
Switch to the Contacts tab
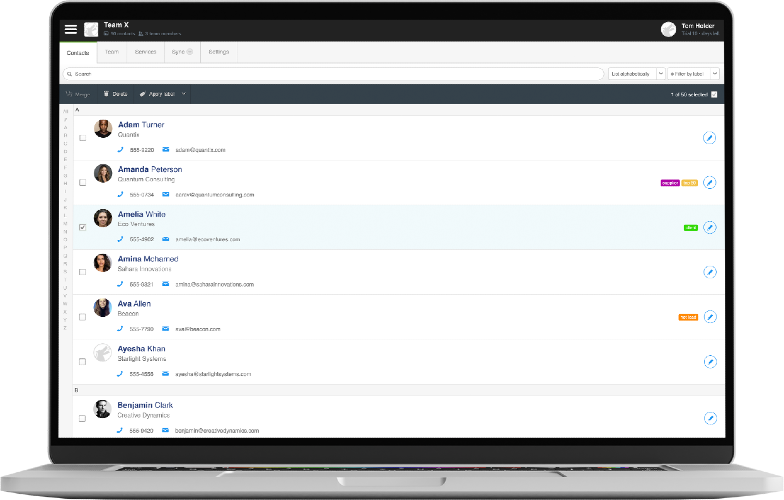[78, 52]
